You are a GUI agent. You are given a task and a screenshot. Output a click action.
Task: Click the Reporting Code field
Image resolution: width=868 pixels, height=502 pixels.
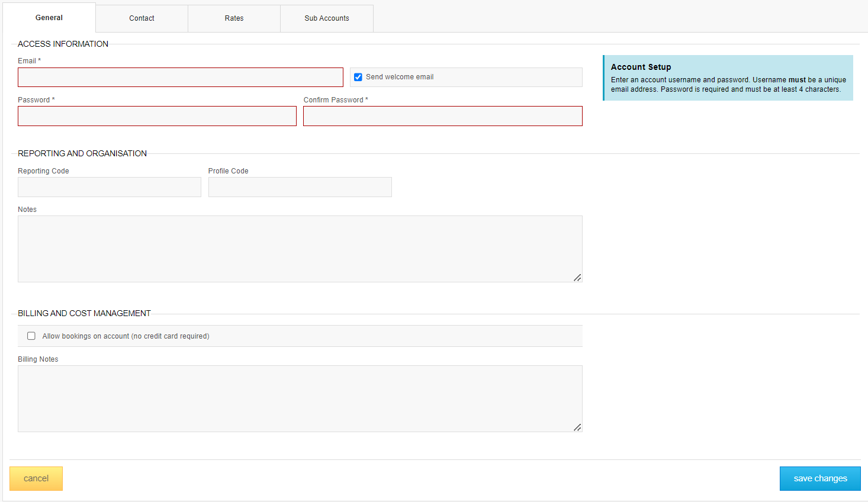[110, 187]
